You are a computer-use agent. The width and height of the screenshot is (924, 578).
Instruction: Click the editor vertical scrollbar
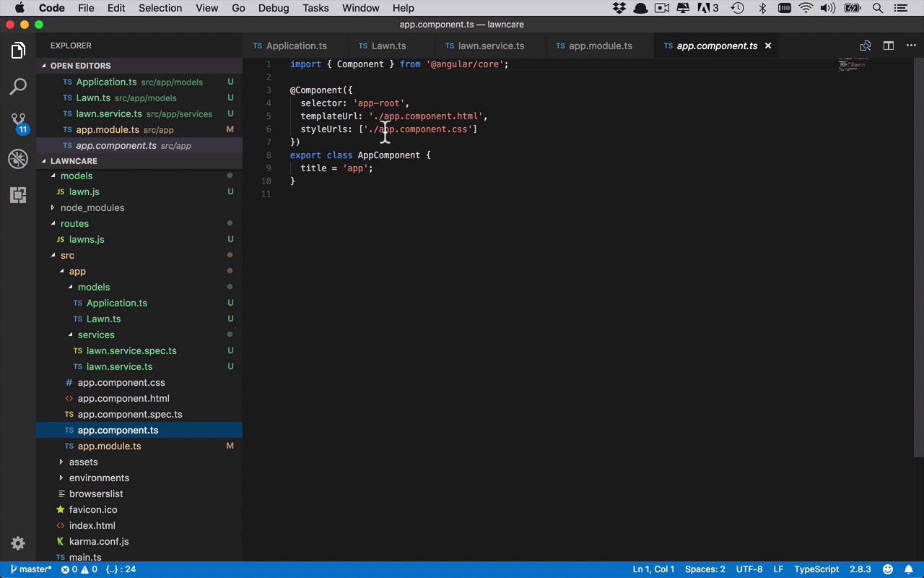(918, 253)
